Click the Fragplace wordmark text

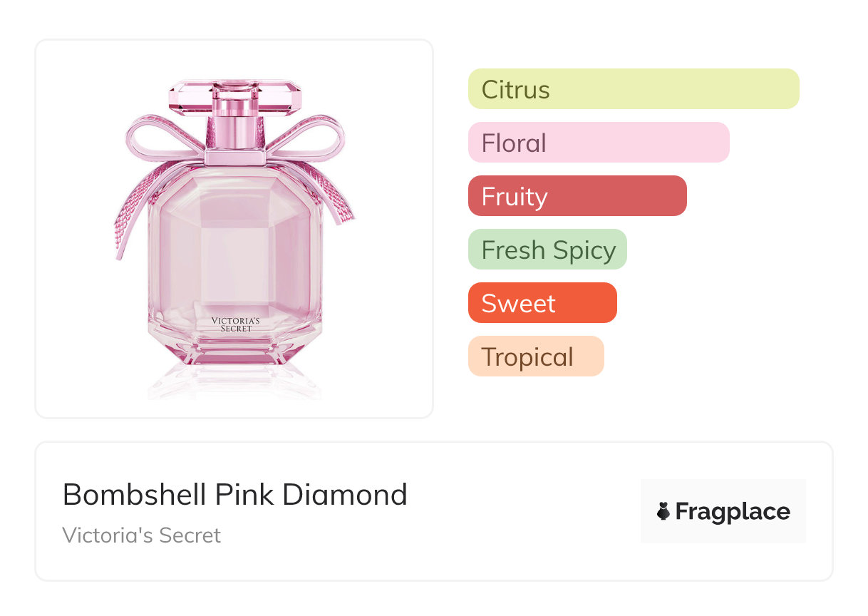click(732, 511)
